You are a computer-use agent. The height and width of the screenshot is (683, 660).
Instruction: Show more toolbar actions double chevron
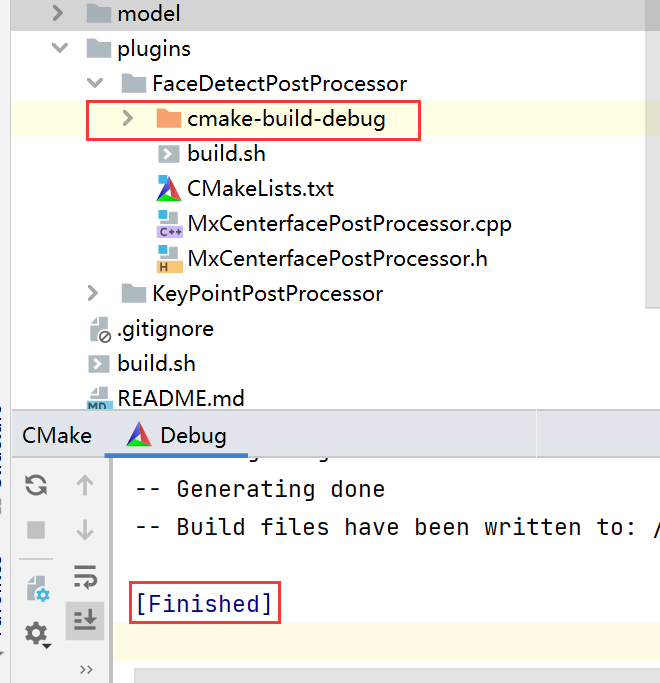tap(86, 669)
